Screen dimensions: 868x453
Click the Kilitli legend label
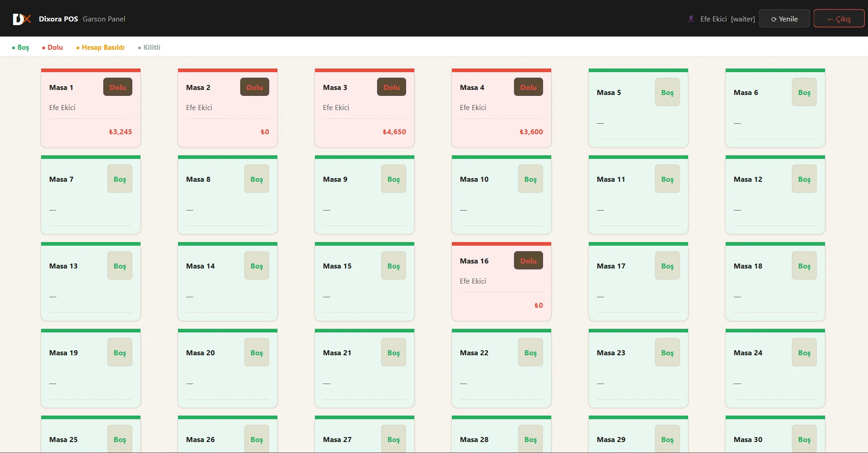(149, 47)
